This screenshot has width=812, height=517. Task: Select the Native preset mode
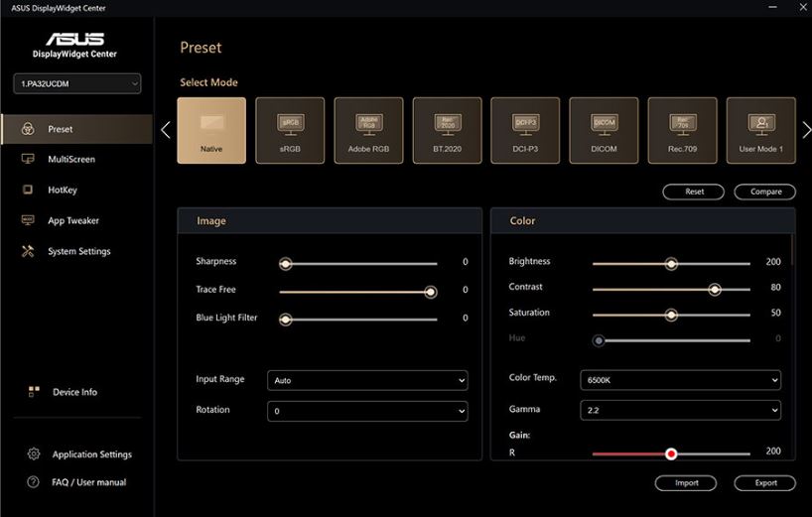211,130
